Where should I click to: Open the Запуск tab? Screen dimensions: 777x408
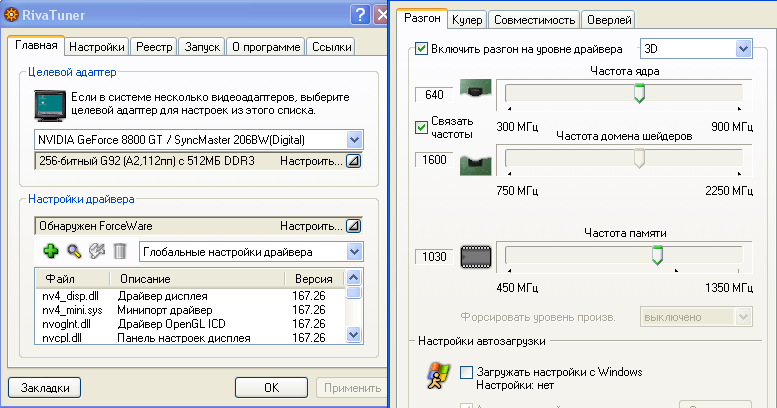tap(202, 47)
